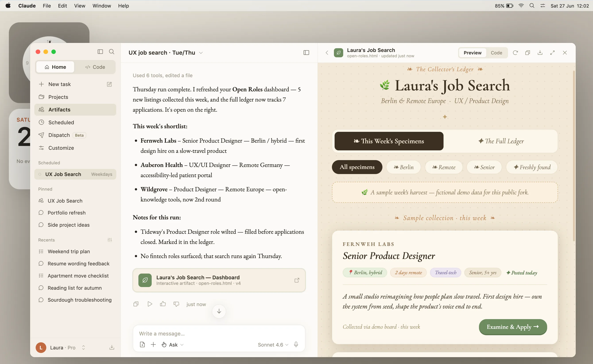Open Ask mode dropdown
The width and height of the screenshot is (593, 364).
coord(172,345)
